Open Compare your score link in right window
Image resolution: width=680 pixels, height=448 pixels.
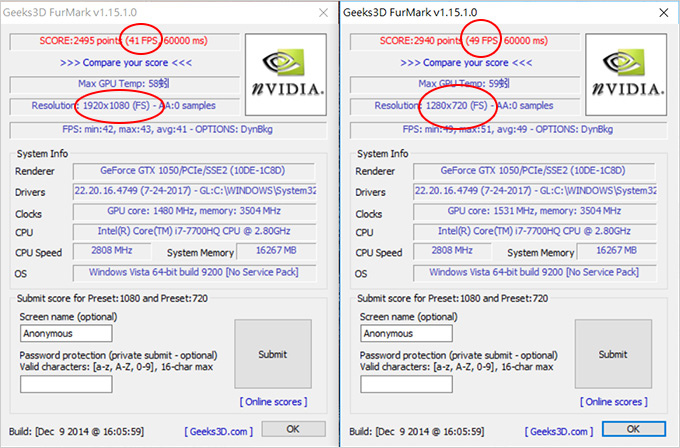click(466, 63)
